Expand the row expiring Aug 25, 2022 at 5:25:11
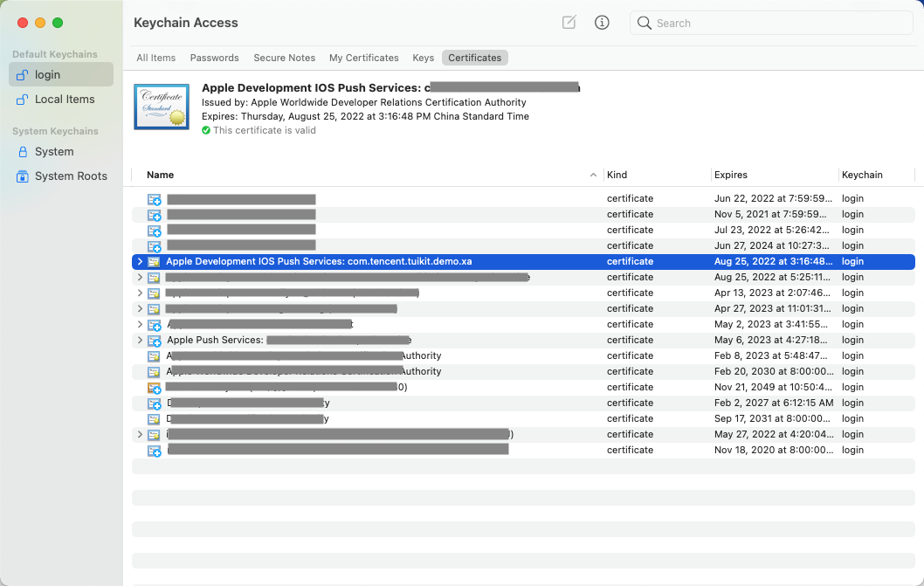Image resolution: width=924 pixels, height=586 pixels. tap(140, 277)
